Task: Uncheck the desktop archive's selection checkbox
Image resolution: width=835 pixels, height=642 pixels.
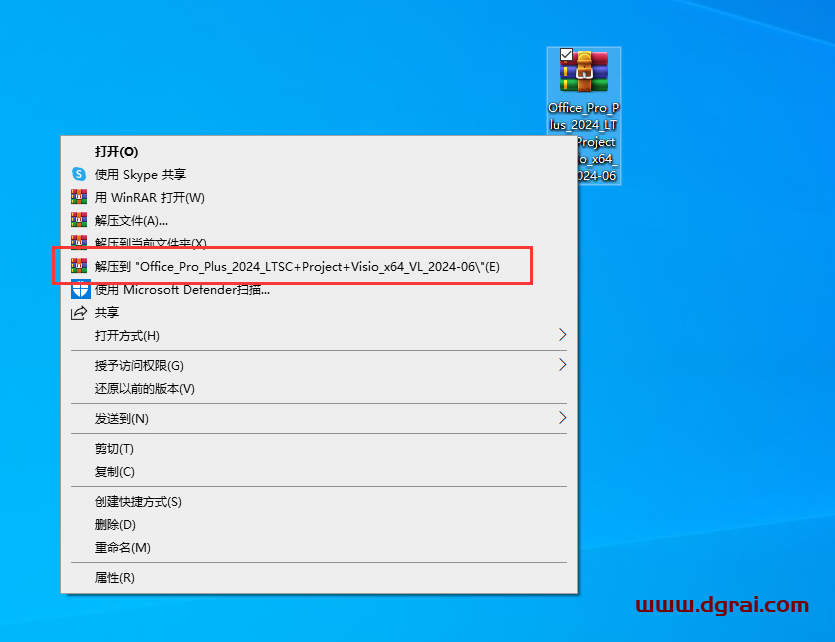Action: pyautogui.click(x=566, y=54)
